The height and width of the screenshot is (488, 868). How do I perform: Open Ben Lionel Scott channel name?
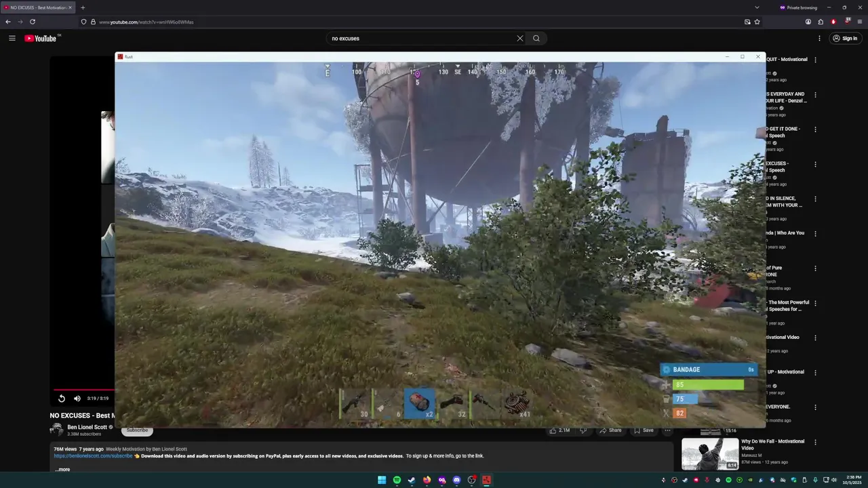(x=87, y=427)
